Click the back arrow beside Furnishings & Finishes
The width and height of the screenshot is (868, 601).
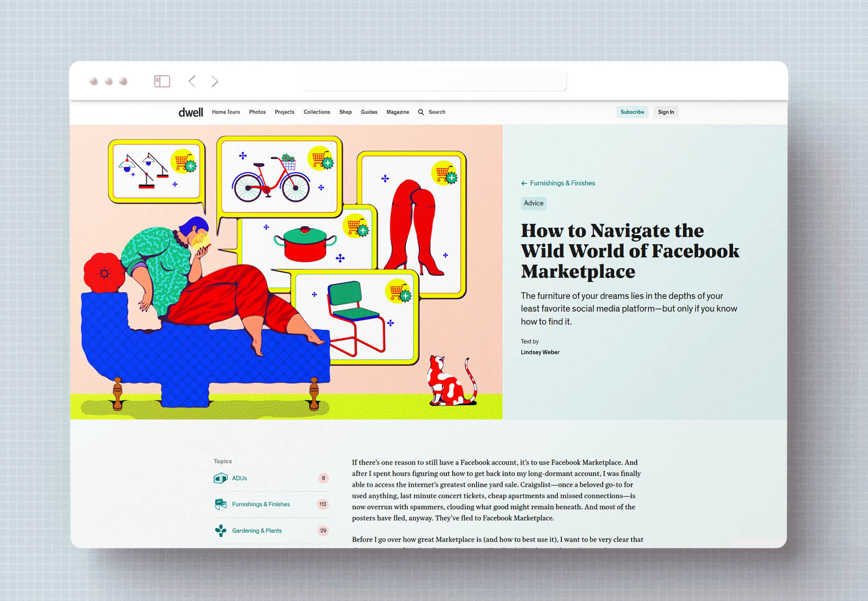click(x=524, y=183)
